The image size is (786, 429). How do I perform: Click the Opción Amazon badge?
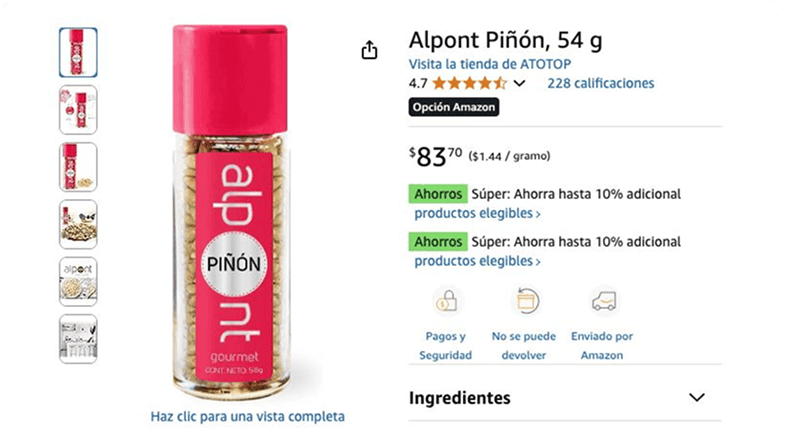(x=454, y=107)
